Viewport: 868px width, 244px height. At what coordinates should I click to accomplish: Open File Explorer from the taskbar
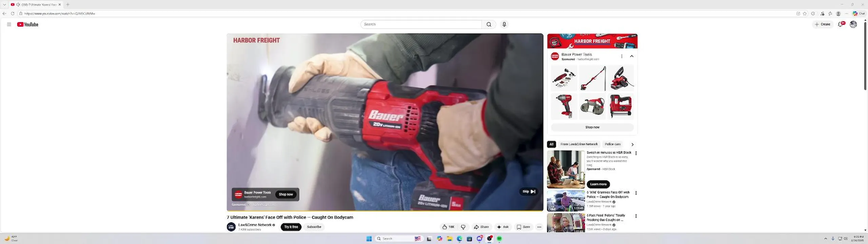(449, 239)
